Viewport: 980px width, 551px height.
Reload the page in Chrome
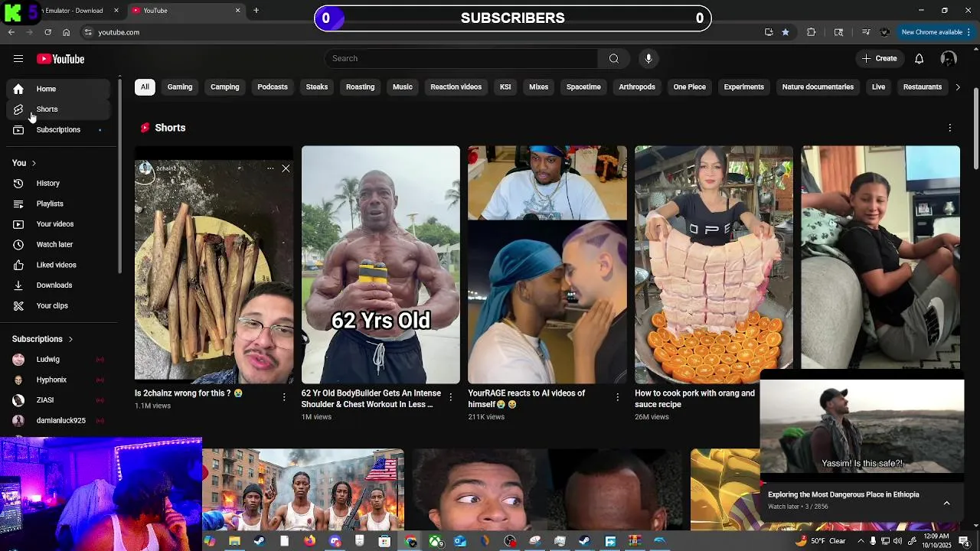[47, 32]
